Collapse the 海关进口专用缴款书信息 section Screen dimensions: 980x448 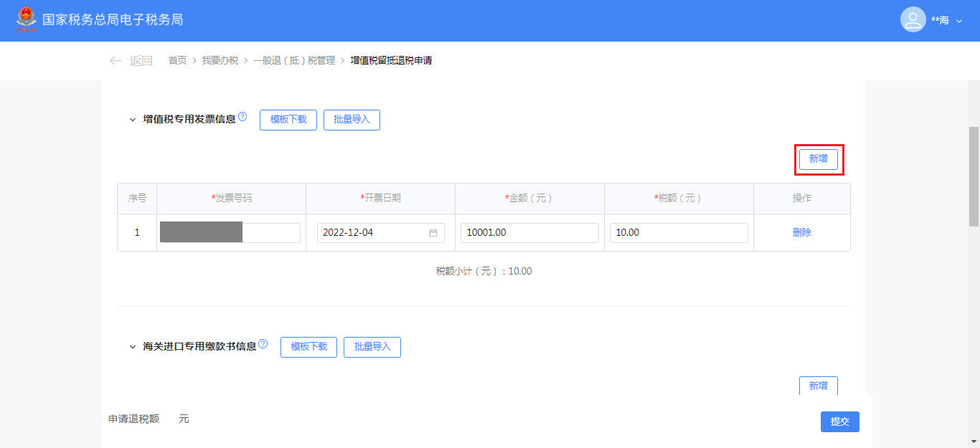coord(132,347)
